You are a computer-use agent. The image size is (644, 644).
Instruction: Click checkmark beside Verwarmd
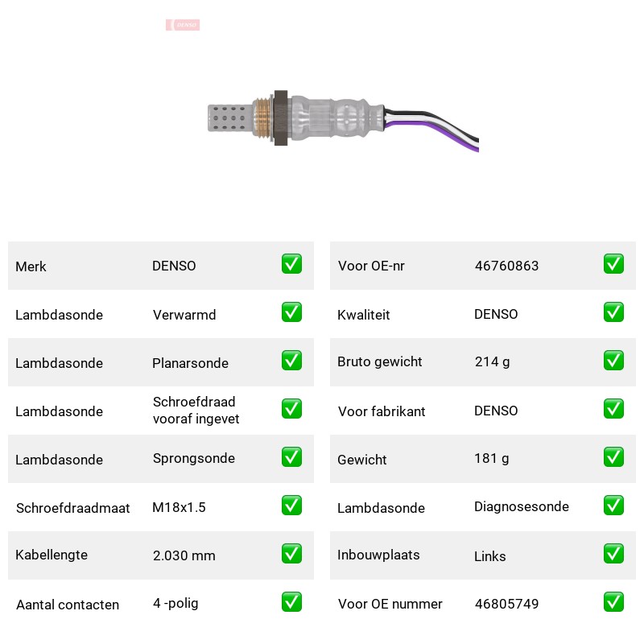coord(291,312)
